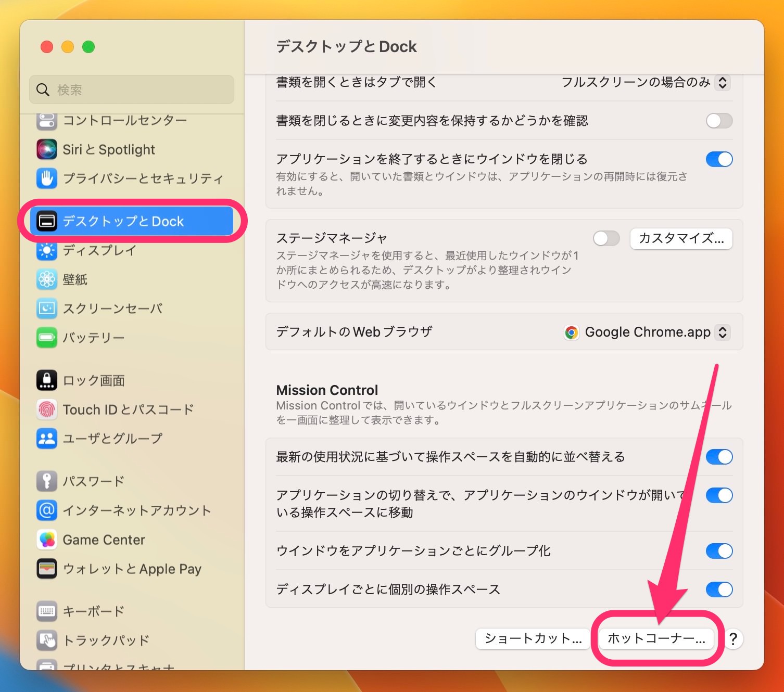Click the question mark help button

point(733,639)
